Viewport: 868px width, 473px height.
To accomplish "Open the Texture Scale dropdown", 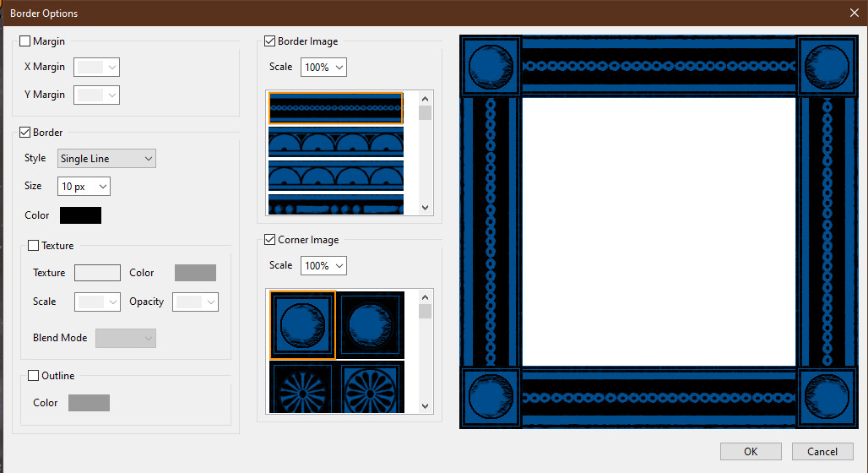I will click(x=97, y=302).
